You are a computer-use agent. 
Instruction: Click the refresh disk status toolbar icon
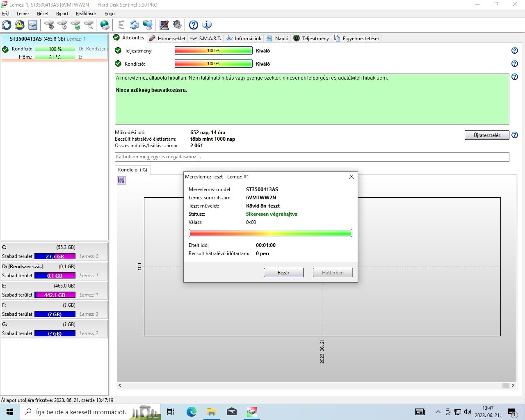click(x=7, y=25)
